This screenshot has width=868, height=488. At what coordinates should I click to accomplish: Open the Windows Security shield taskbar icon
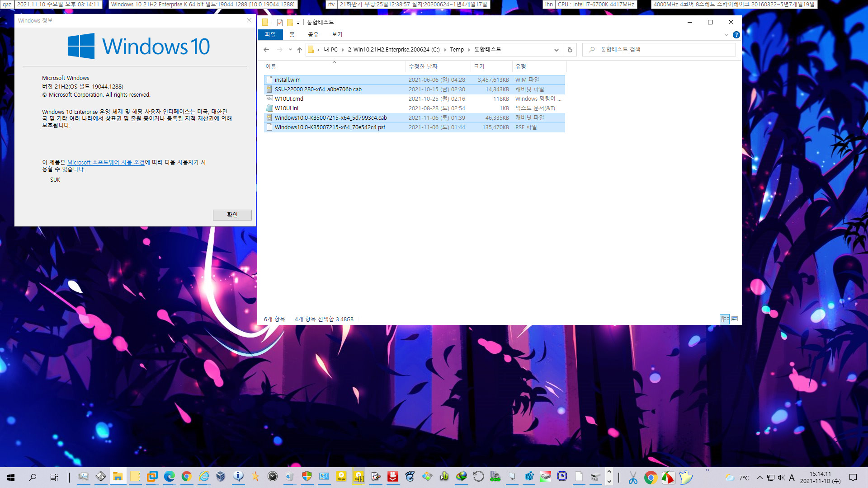(307, 477)
